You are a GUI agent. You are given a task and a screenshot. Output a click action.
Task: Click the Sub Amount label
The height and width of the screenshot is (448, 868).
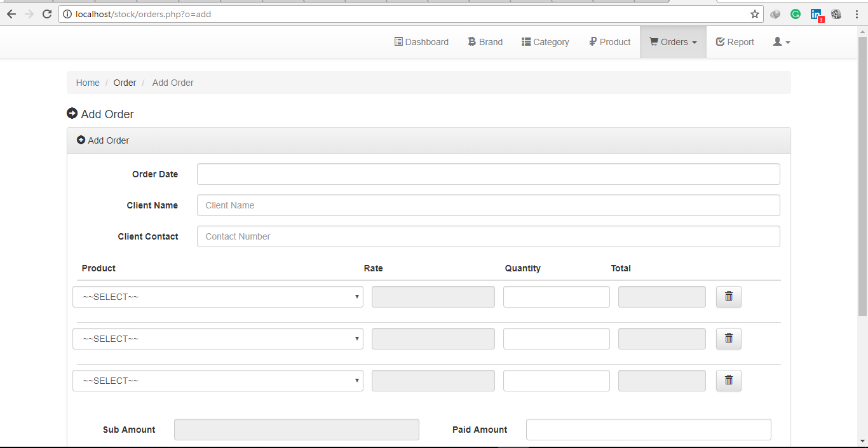pos(129,430)
